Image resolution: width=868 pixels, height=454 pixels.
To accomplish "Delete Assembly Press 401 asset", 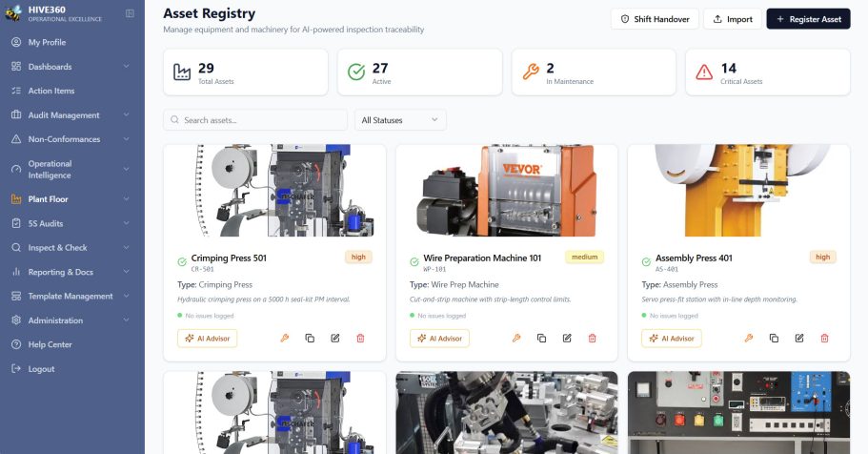I will point(824,339).
